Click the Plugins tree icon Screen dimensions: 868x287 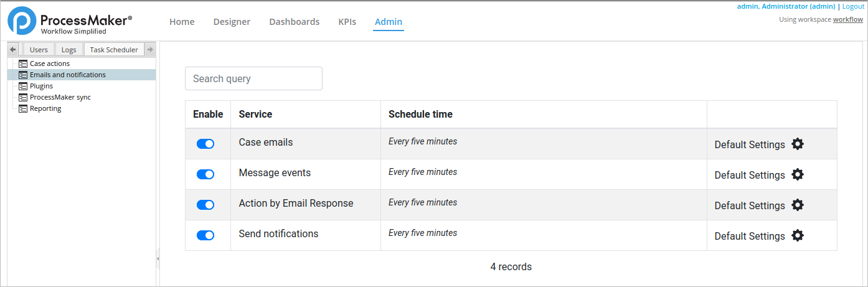point(23,86)
